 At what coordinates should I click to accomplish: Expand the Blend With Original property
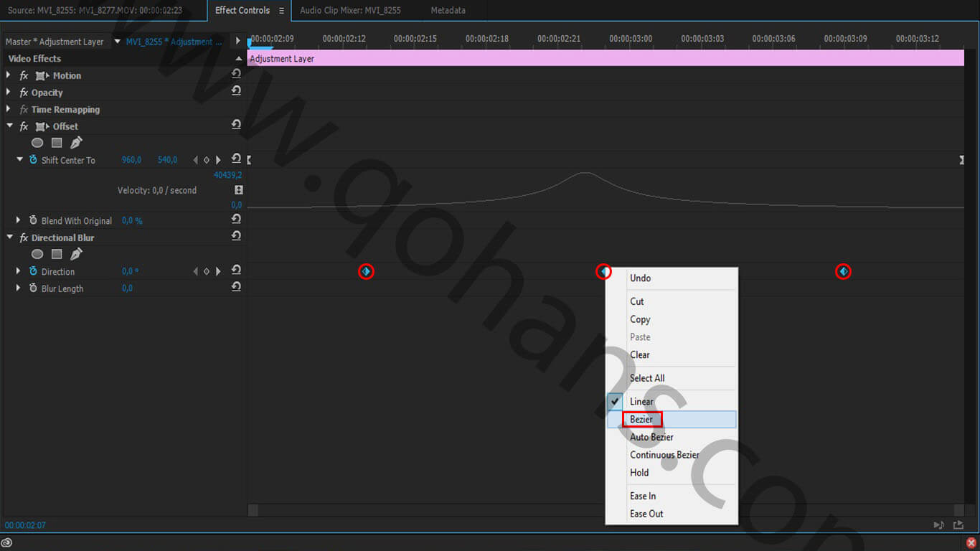pyautogui.click(x=17, y=220)
